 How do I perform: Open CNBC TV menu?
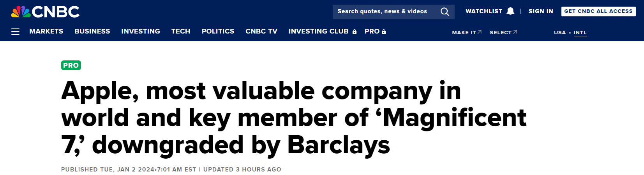coord(261,31)
